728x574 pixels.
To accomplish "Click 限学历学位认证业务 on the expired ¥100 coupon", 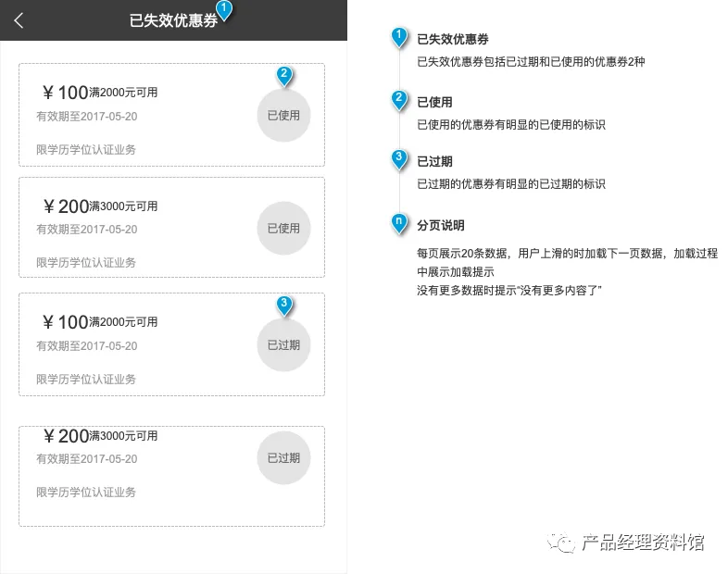I will (x=86, y=379).
